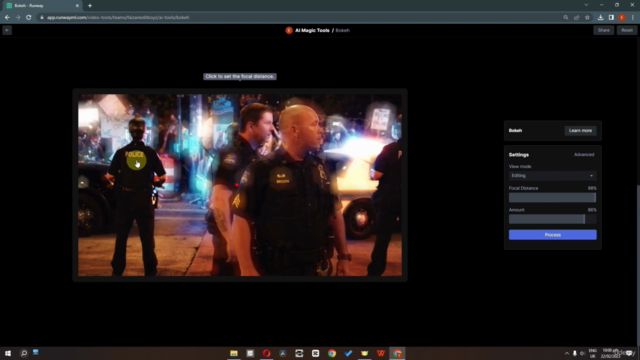Set the Amount slider value
640x360 pixels.
(552, 219)
